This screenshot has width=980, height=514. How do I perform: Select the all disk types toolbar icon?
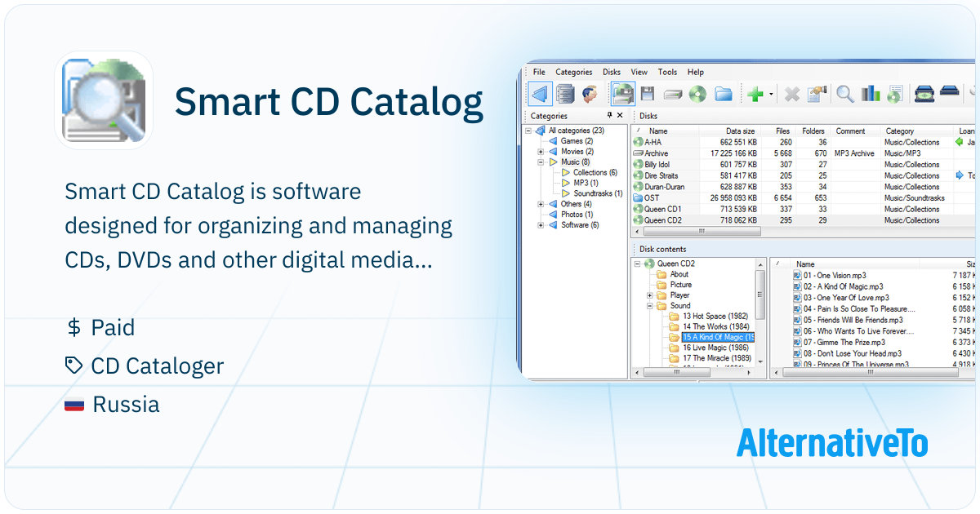point(623,94)
